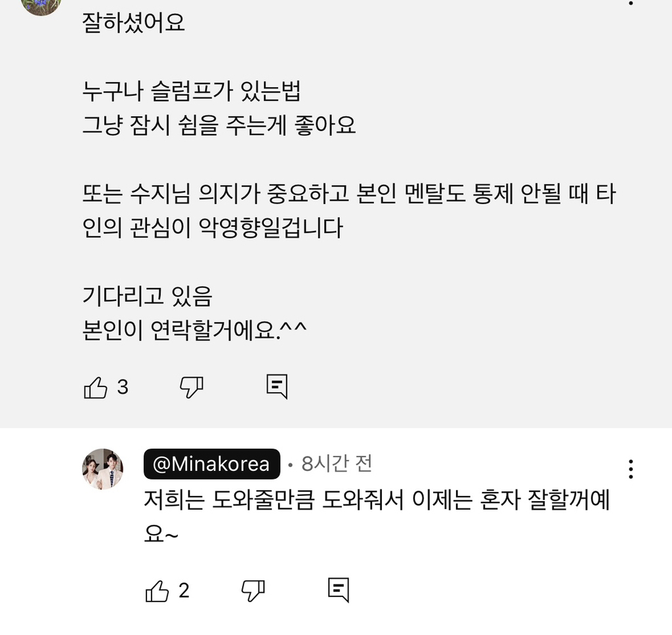This screenshot has height=635, width=672.
Task: Open the top comment's three-dot menu
Action: coord(631,3)
